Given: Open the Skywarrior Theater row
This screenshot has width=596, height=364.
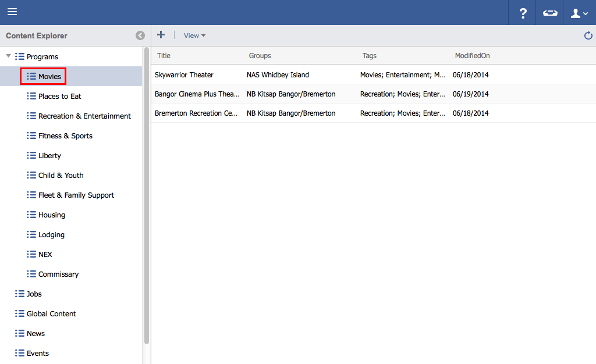Looking at the screenshot, I should (184, 74).
